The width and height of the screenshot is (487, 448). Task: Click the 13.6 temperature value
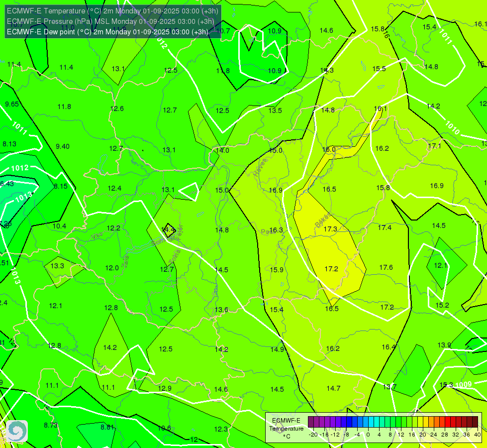pos(221,310)
